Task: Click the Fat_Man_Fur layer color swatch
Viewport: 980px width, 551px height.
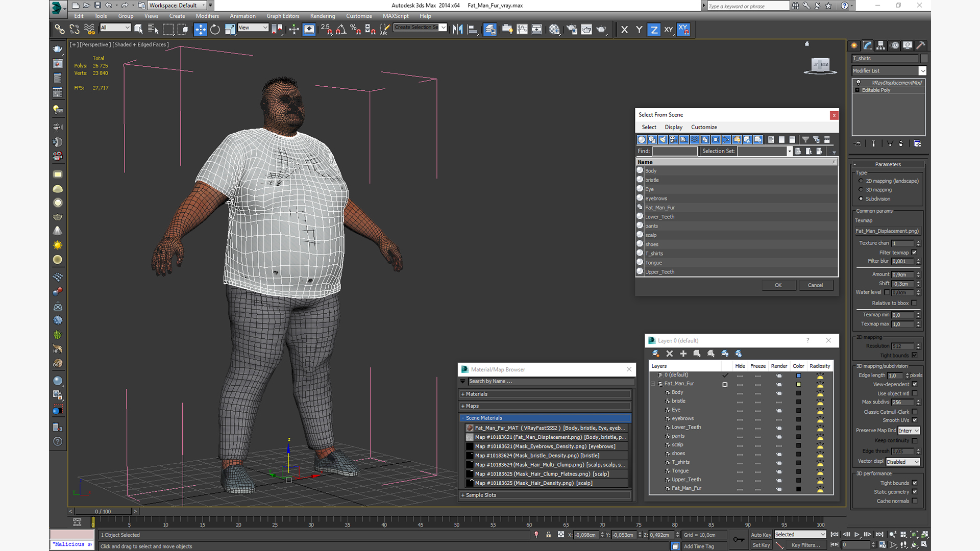Action: (798, 384)
